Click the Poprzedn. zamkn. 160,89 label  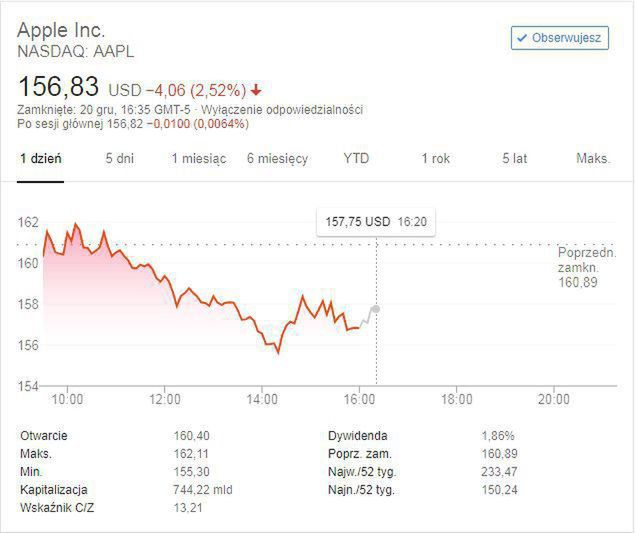tap(580, 269)
